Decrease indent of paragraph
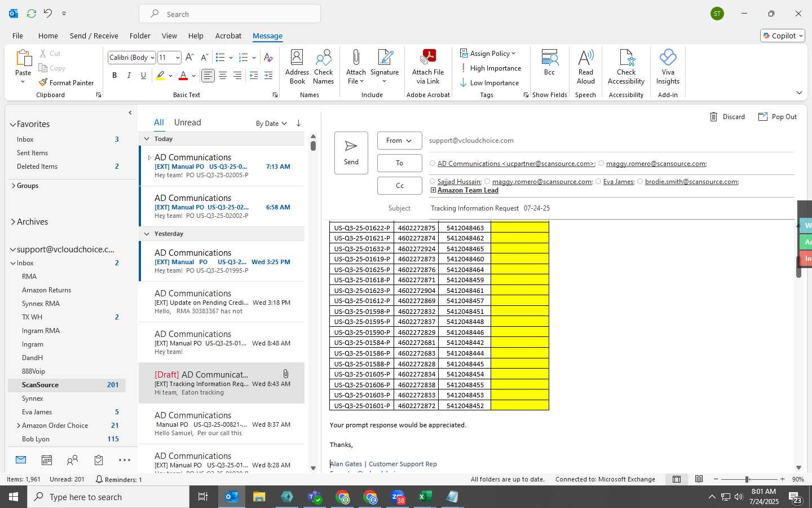The width and height of the screenshot is (812, 508). (254, 76)
